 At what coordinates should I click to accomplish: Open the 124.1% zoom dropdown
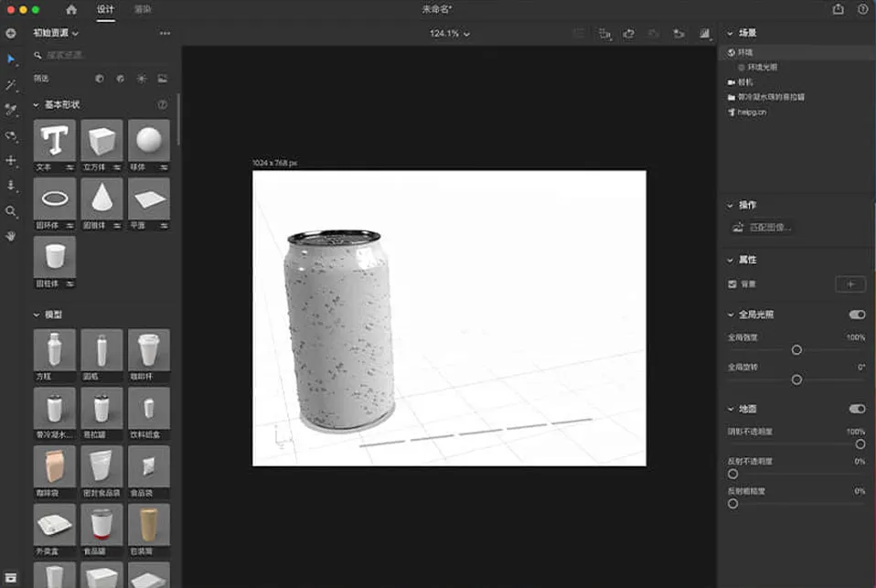(450, 34)
